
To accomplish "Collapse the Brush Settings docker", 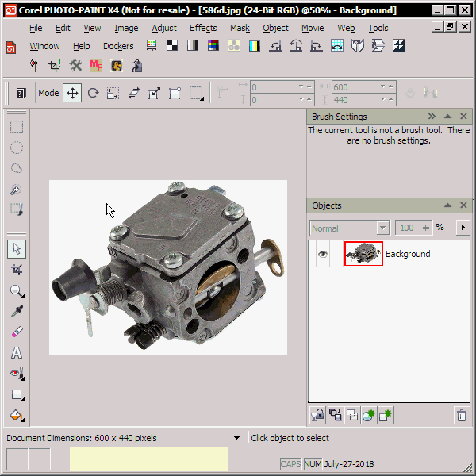I will click(x=447, y=117).
